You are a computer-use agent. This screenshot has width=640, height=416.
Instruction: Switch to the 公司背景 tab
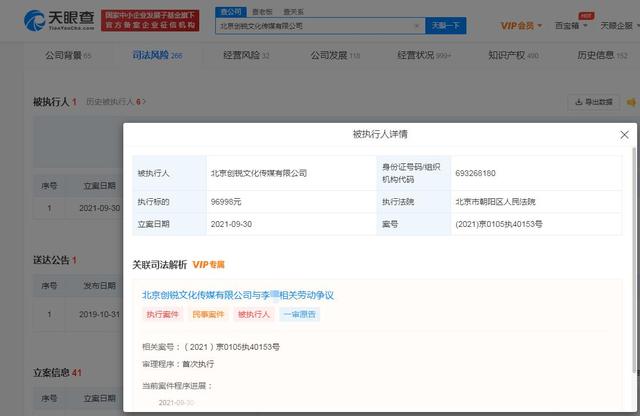click(68, 55)
